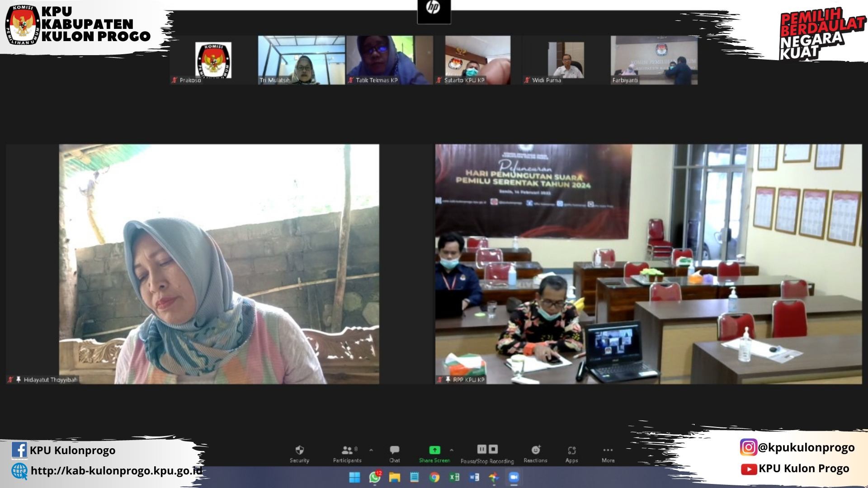The width and height of the screenshot is (868, 488).
Task: Open WhatsApp from the taskbar
Action: 375,477
